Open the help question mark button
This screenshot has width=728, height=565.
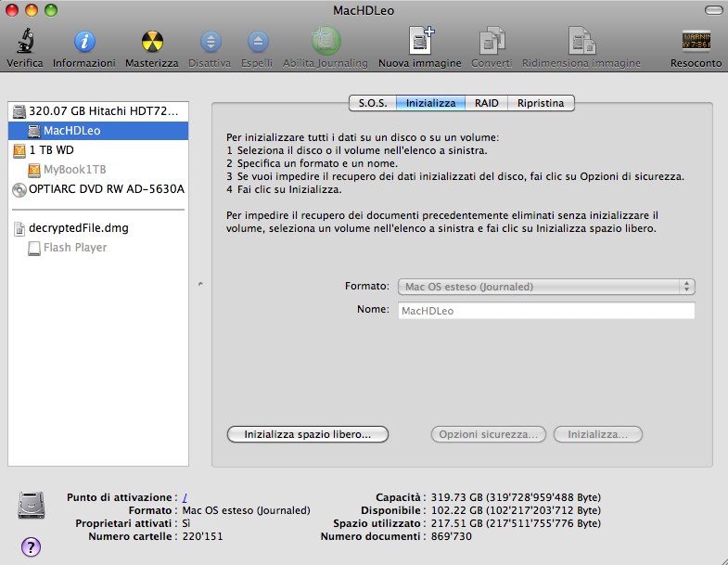pyautogui.click(x=32, y=546)
